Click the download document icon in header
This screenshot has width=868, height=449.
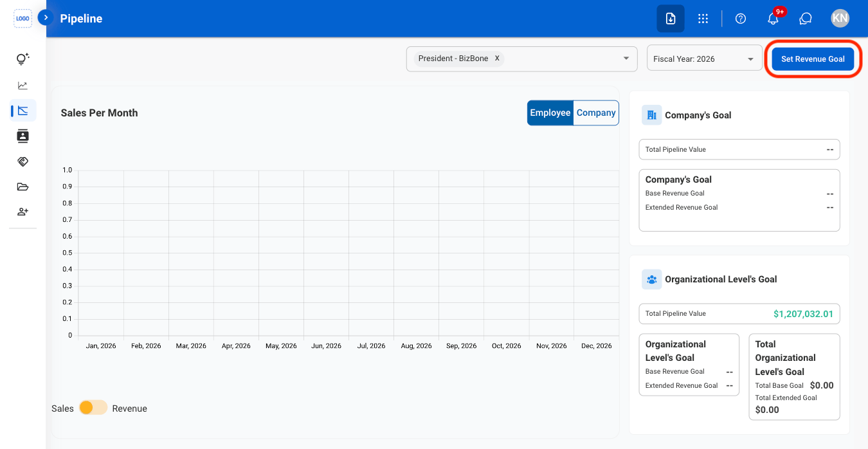671,19
